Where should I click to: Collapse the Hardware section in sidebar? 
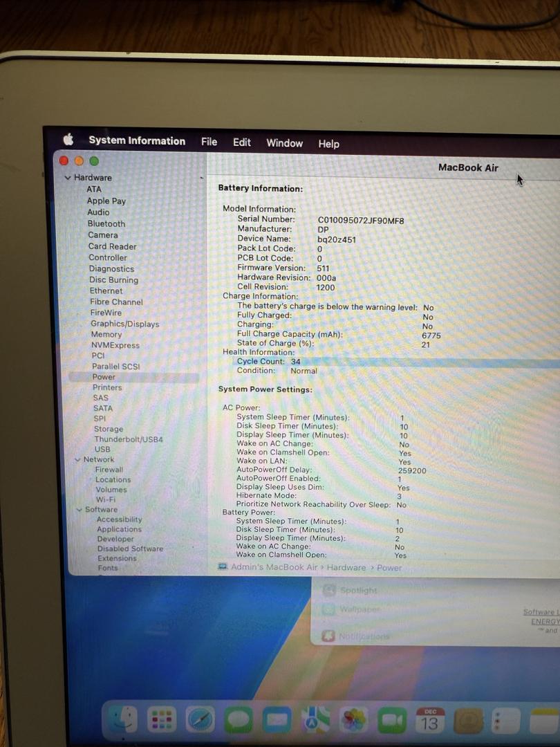[x=68, y=178]
